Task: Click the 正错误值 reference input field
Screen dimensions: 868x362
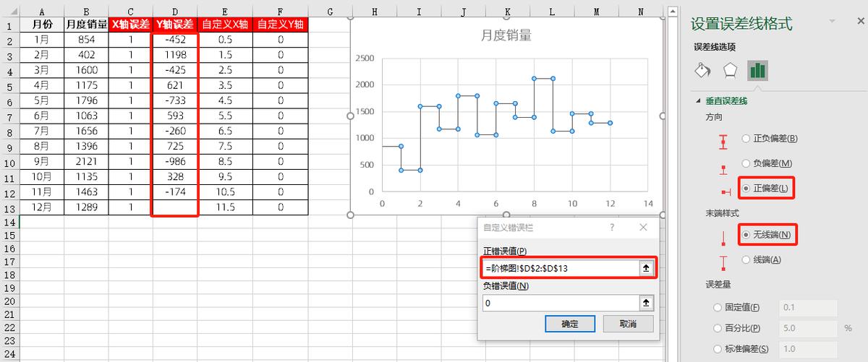Action: click(561, 267)
